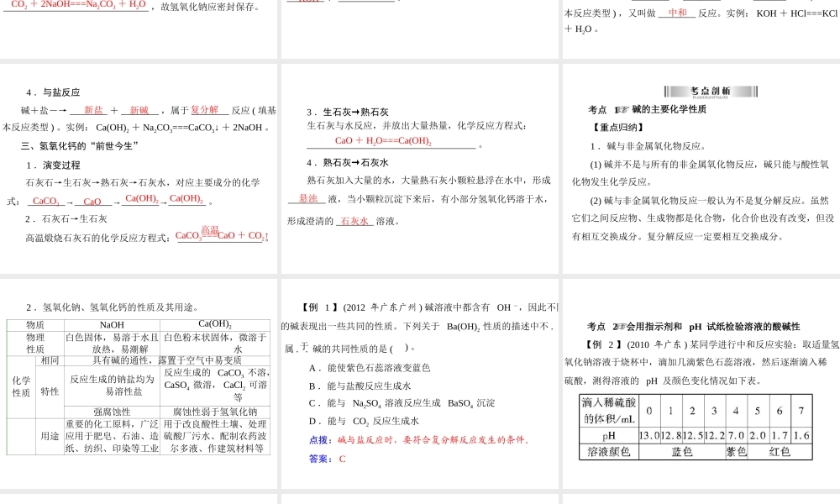Viewport: 840px width, 504px height.
Task: Click the subheading 1．演变过程
Action: point(53,165)
